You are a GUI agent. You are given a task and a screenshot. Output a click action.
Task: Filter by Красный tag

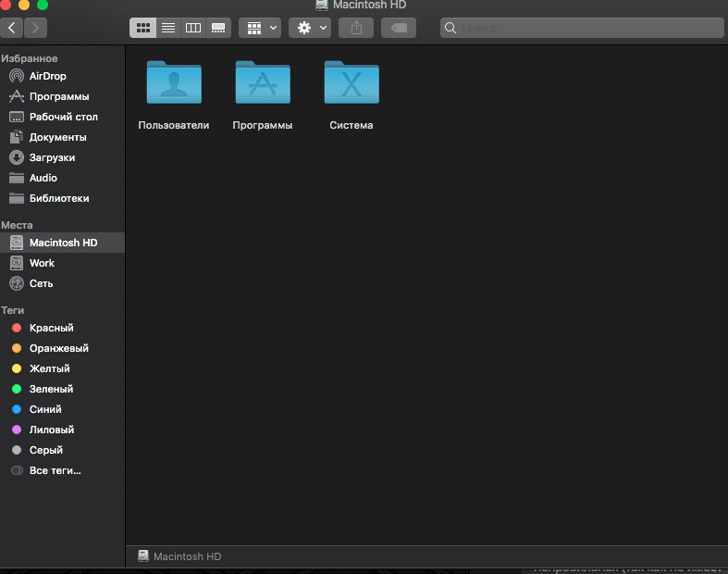(62, 328)
